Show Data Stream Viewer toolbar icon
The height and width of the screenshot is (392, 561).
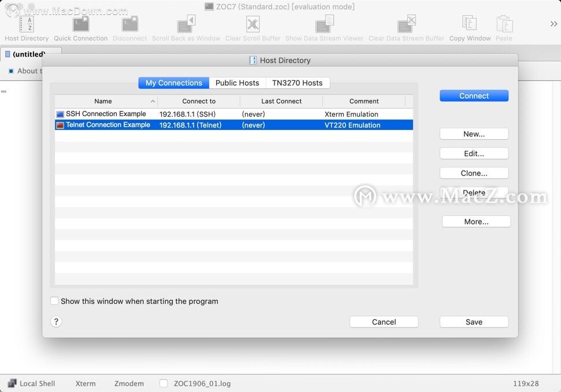pos(325,24)
